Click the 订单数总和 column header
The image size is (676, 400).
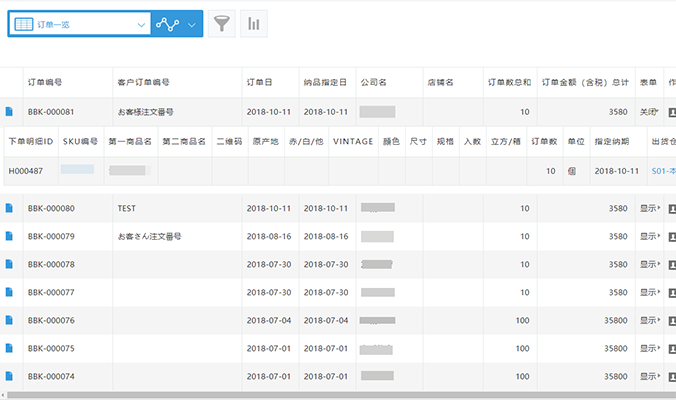click(x=510, y=82)
